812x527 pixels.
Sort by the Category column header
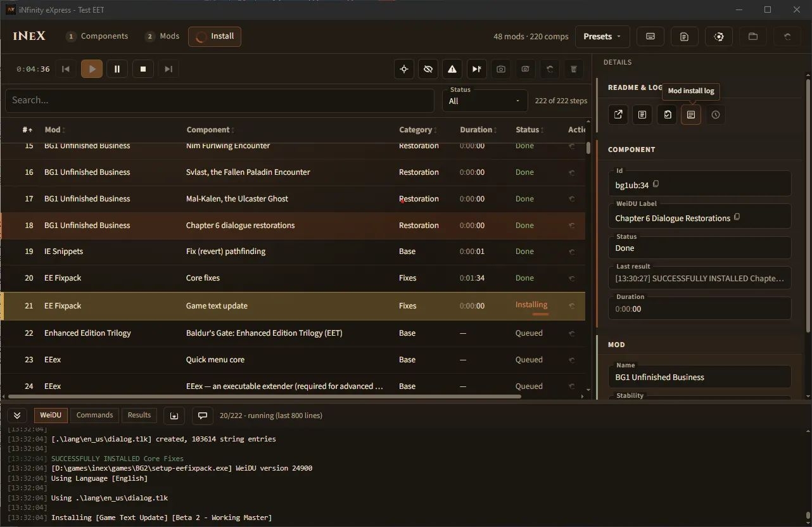419,130
